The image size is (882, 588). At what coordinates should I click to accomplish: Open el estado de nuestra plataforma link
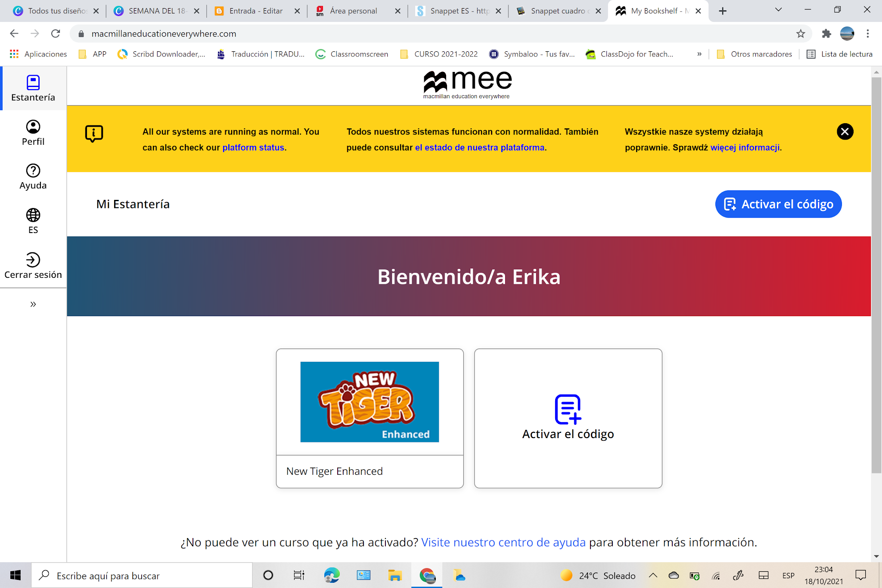point(480,147)
